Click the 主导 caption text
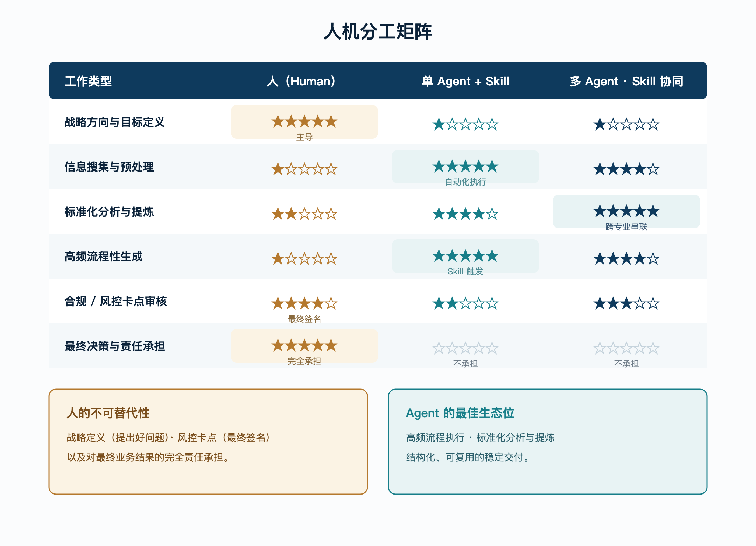 pyautogui.click(x=304, y=137)
